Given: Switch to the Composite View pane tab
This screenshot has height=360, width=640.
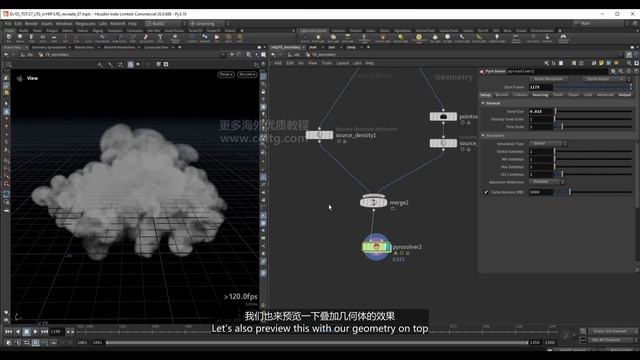Looking at the screenshot, I should pos(156,47).
